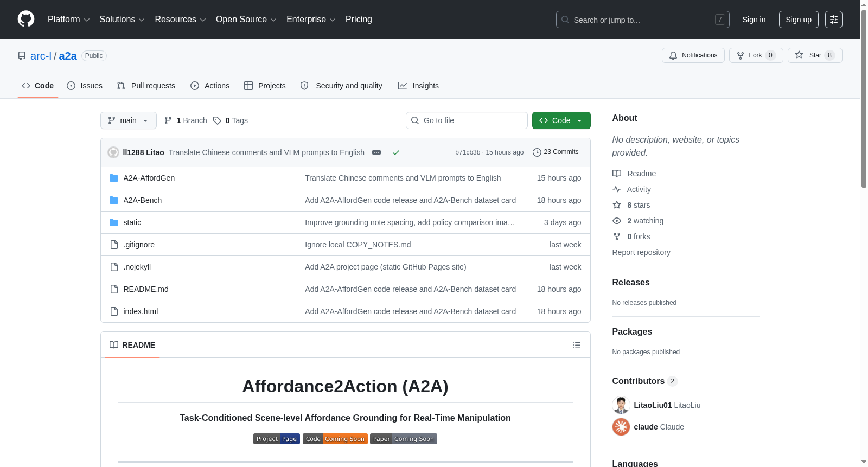Expand the Platform menu
Viewport: 868px width, 467px height.
point(68,20)
